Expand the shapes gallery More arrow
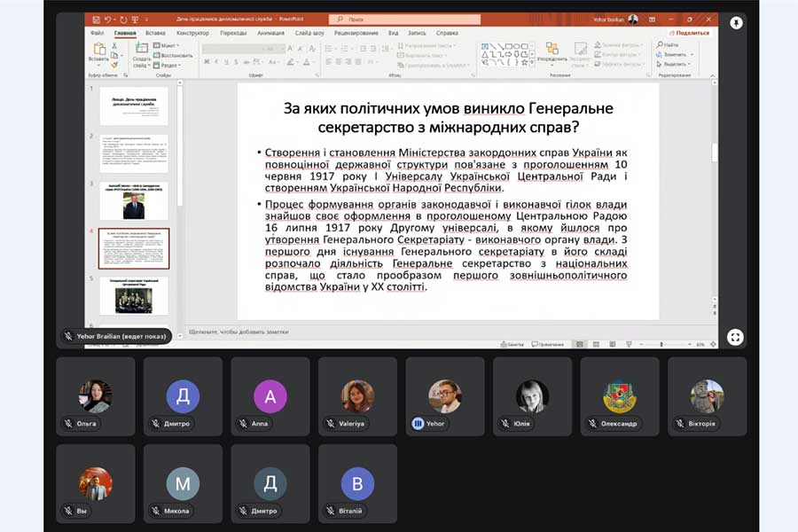Screen dimensions: 798x532 [x=532, y=62]
